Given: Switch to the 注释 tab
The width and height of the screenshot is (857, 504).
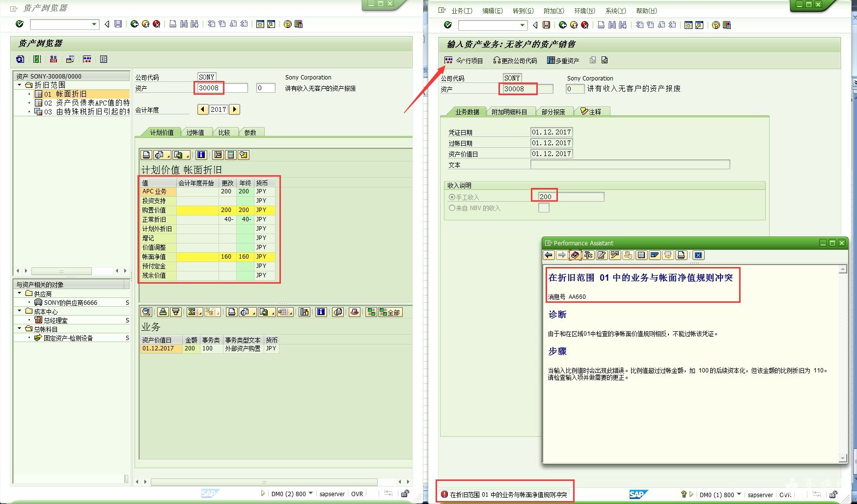Looking at the screenshot, I should pyautogui.click(x=591, y=112).
